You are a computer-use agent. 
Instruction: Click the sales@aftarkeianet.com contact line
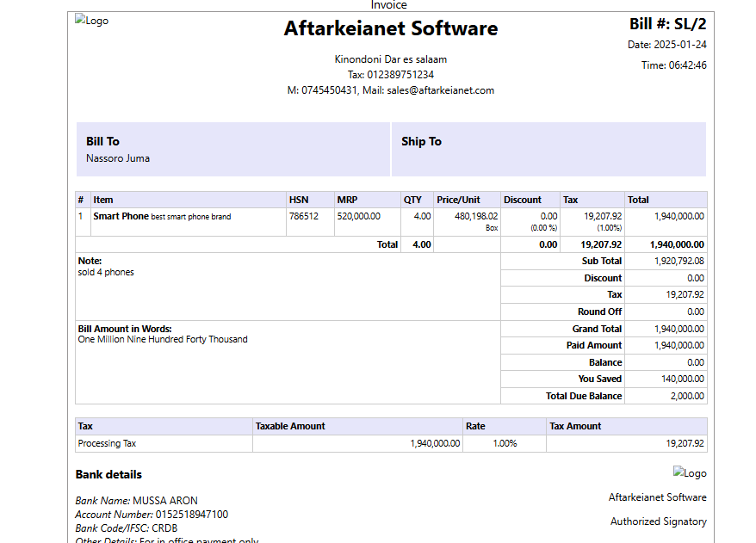pyautogui.click(x=391, y=90)
